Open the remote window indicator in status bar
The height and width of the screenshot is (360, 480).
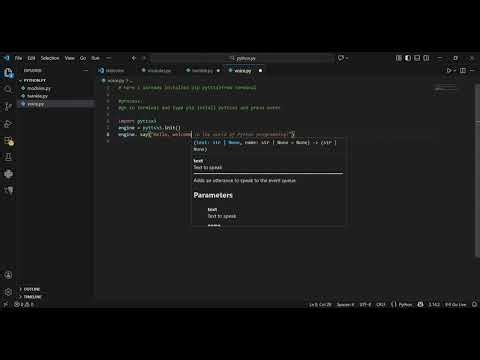[x=5, y=304]
